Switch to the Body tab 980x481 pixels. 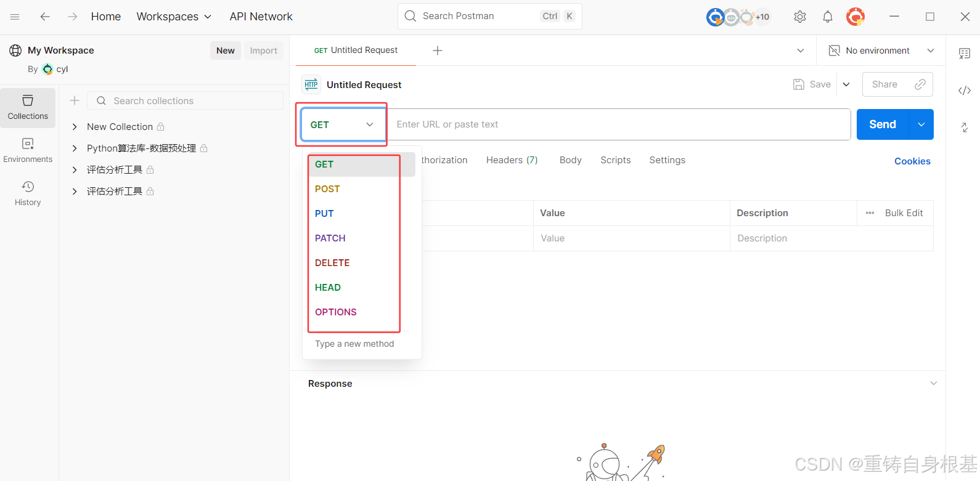570,160
